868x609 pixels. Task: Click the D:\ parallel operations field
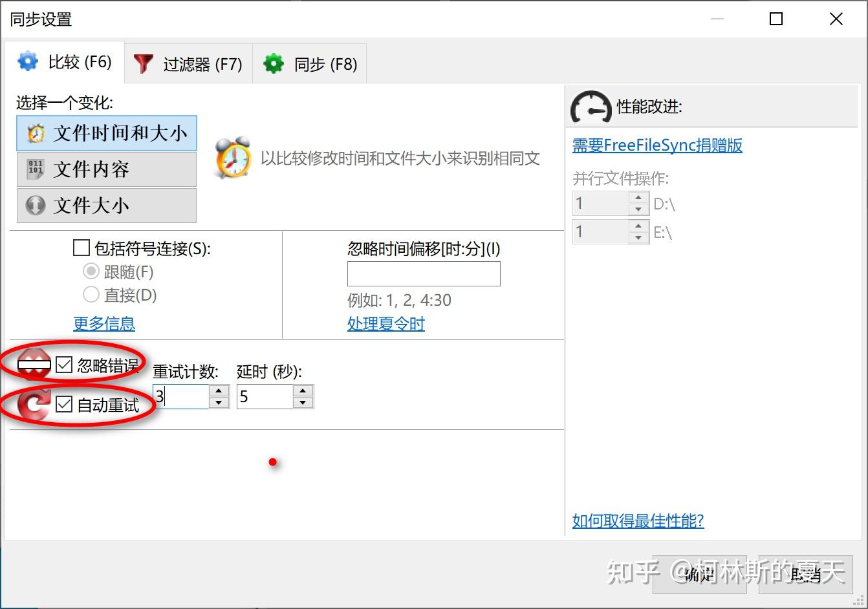(601, 204)
